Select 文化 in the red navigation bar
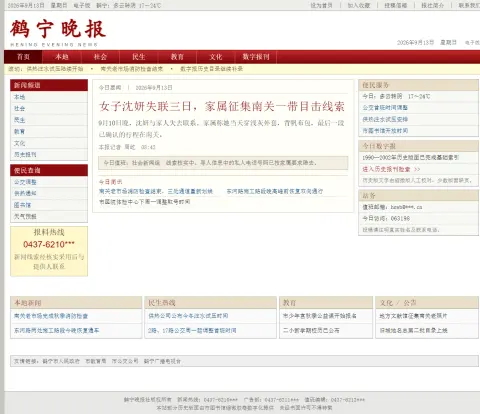This screenshot has height=414, width=480. pos(216,57)
